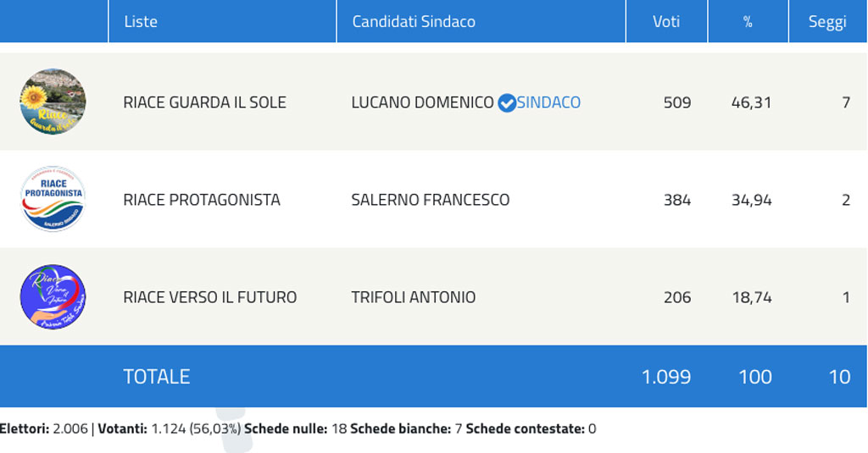868x453 pixels.
Task: Select the RIACE PROTAGONISTA list name
Action: (202, 200)
